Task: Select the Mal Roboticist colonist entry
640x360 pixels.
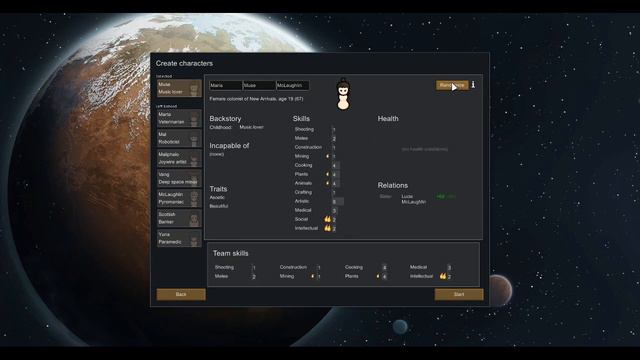Action: pos(180,138)
